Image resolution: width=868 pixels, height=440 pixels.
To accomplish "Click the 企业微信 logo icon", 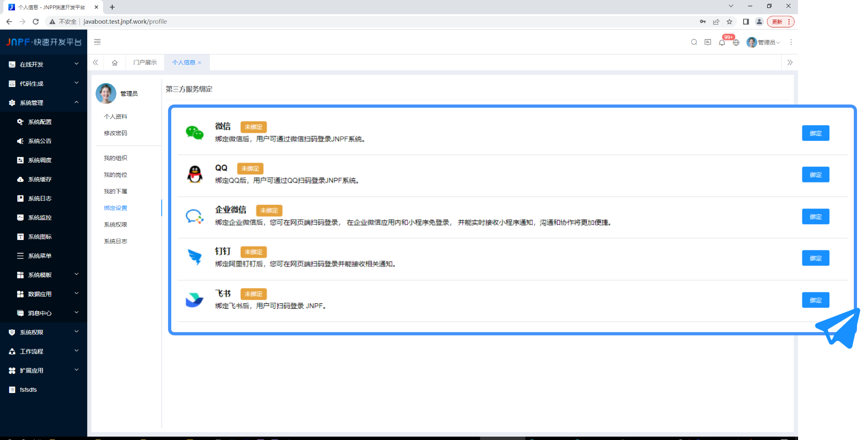I will coord(194,216).
